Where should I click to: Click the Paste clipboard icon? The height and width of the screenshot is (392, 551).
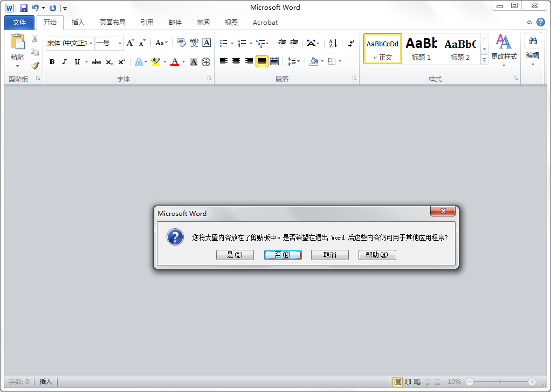[x=17, y=41]
